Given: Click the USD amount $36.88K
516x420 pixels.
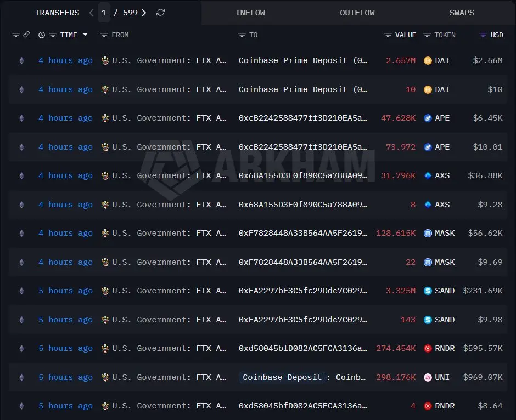Looking at the screenshot, I should tap(485, 175).
